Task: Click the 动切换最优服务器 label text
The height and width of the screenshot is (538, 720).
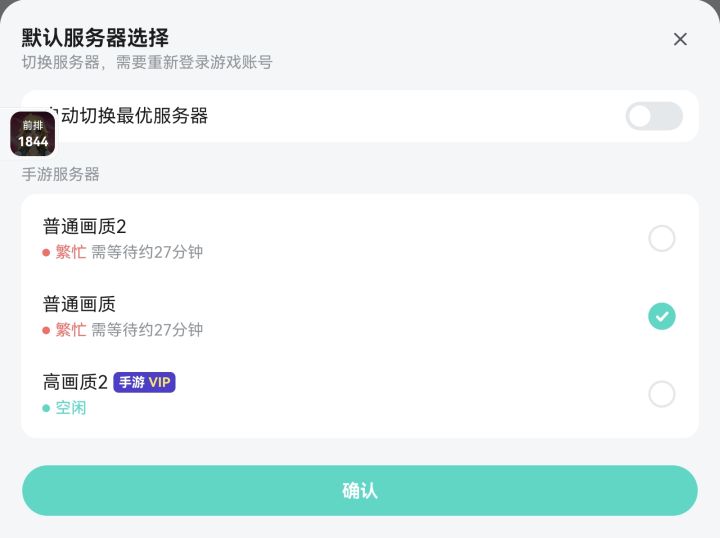Action: pos(135,116)
